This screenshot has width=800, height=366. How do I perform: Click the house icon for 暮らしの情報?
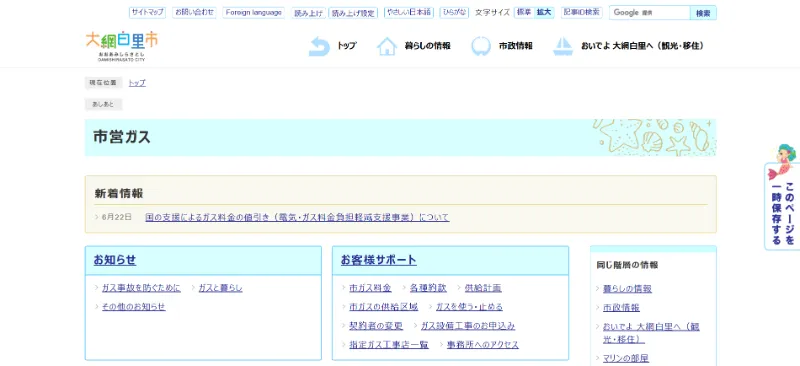[x=387, y=46]
